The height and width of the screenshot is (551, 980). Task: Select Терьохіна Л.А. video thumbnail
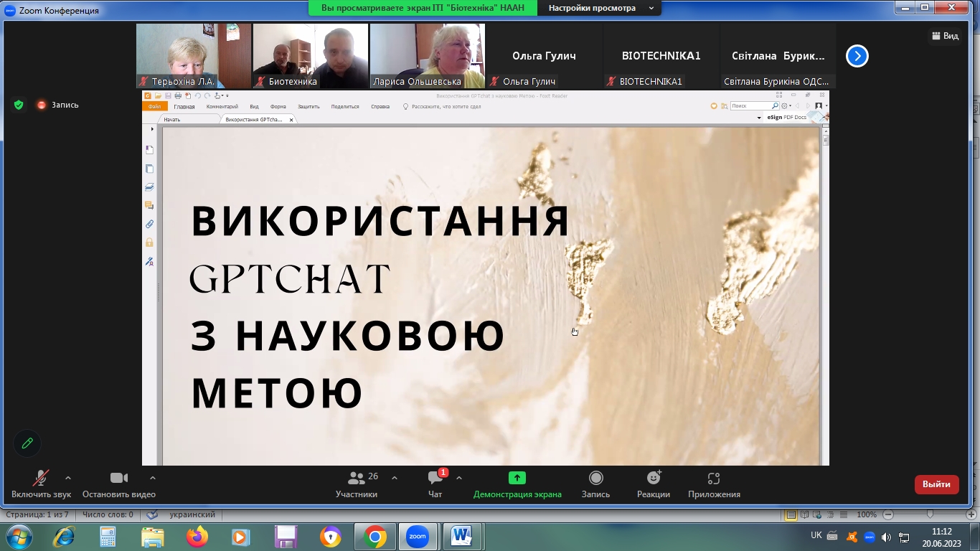tap(194, 56)
